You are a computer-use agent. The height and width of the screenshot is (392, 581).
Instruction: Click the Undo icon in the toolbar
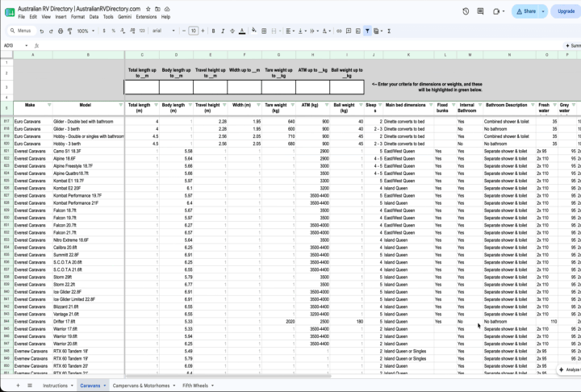pyautogui.click(x=41, y=31)
